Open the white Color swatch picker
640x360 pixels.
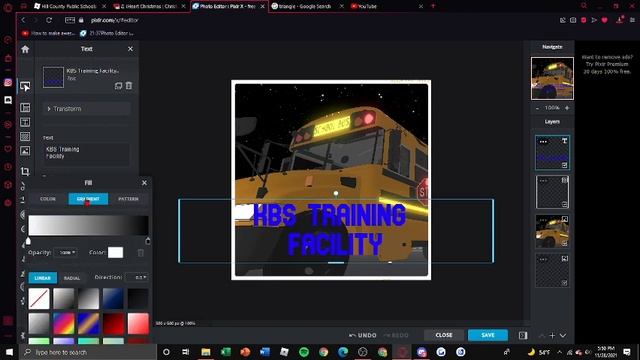[116, 253]
